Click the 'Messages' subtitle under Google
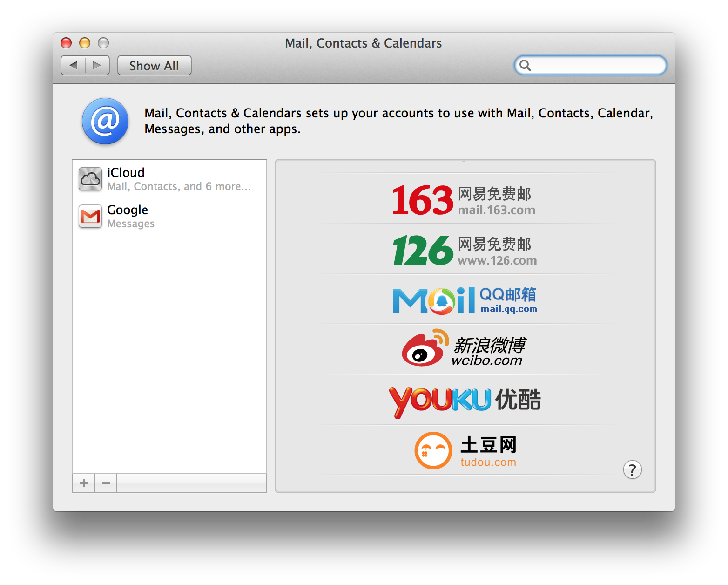The image size is (728, 585). (131, 224)
